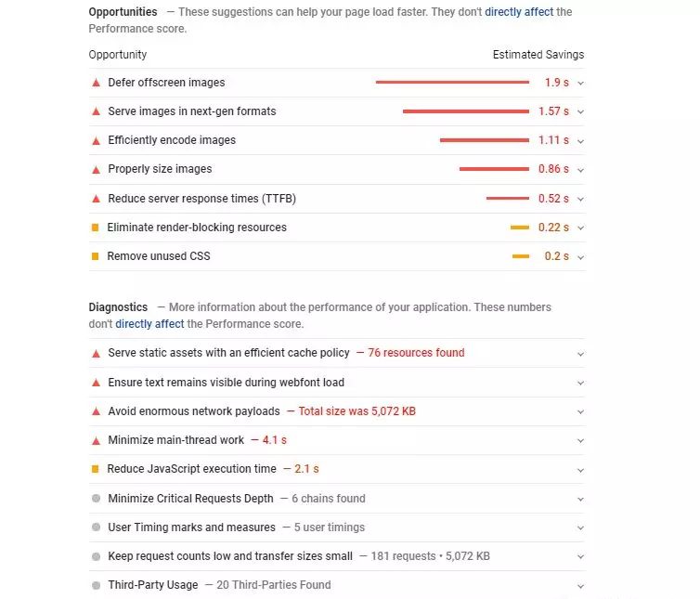Expand the Defer offscreen images chevron
700x599 pixels.
(x=580, y=84)
